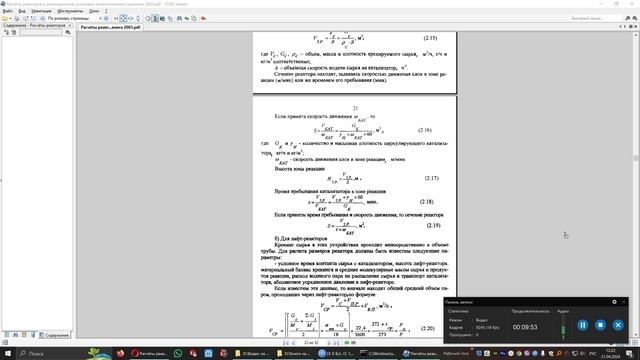
Task: Go to the first page with the navigation arrow
Action: [x=286, y=343]
